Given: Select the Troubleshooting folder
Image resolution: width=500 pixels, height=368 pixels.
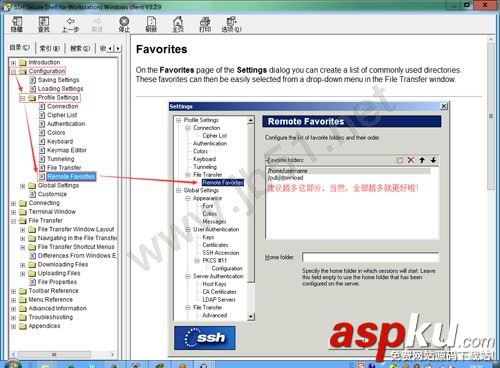Looking at the screenshot, I should 51,317.
